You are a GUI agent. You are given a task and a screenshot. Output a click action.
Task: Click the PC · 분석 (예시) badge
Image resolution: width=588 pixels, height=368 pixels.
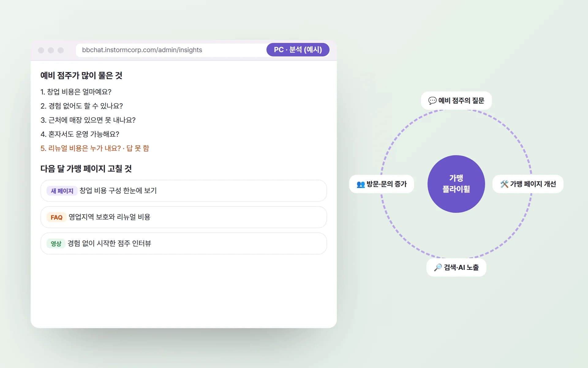tap(298, 50)
